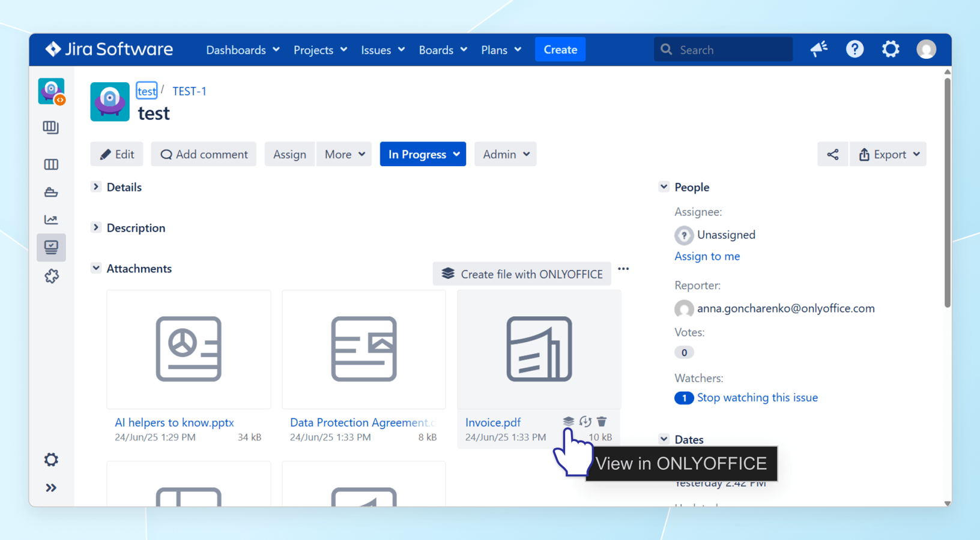The height and width of the screenshot is (540, 980).
Task: Click the share icon button
Action: pyautogui.click(x=832, y=154)
